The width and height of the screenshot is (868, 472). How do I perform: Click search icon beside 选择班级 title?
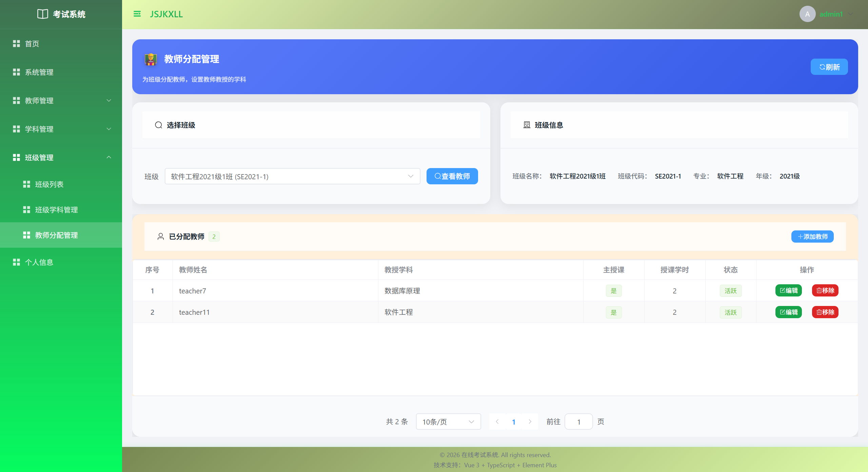click(158, 125)
